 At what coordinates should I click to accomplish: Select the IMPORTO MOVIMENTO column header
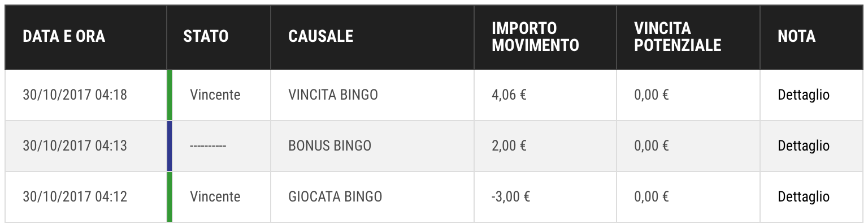[x=535, y=37]
